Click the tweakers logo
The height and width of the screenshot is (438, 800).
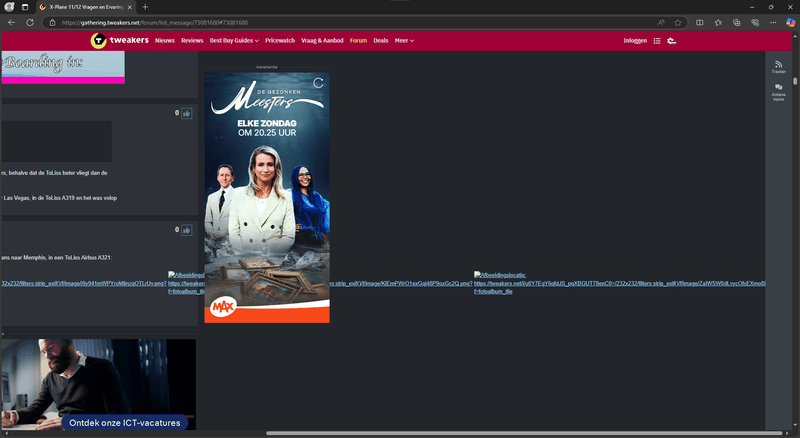point(119,40)
